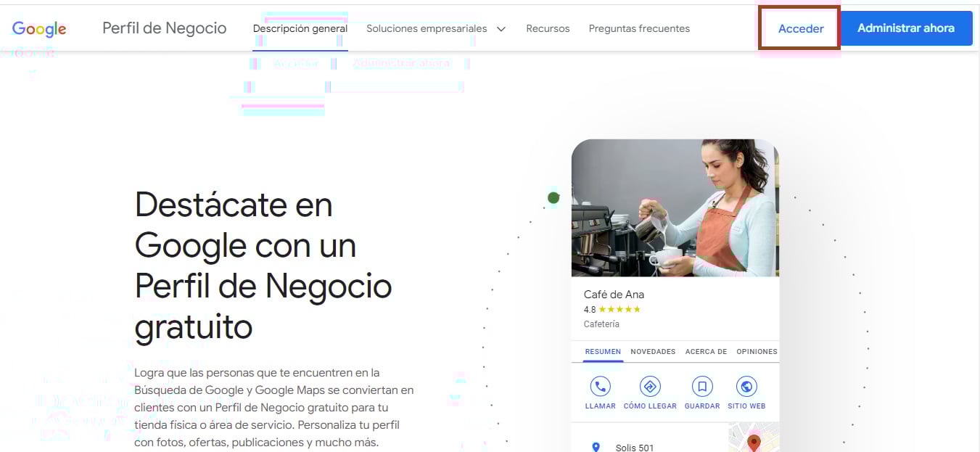Click the Cafetería category label
The height and width of the screenshot is (452, 980).
(x=601, y=324)
